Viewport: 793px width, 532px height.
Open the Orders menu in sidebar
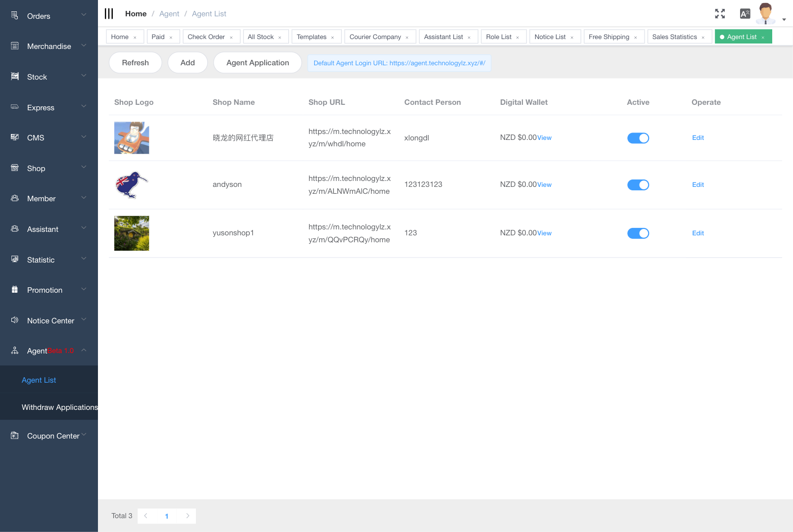14,15
